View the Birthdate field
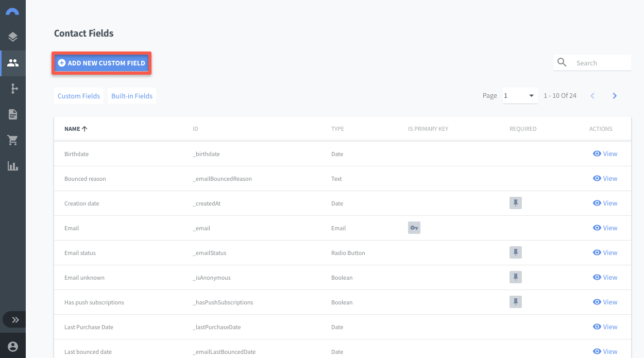644x358 pixels. [605, 154]
